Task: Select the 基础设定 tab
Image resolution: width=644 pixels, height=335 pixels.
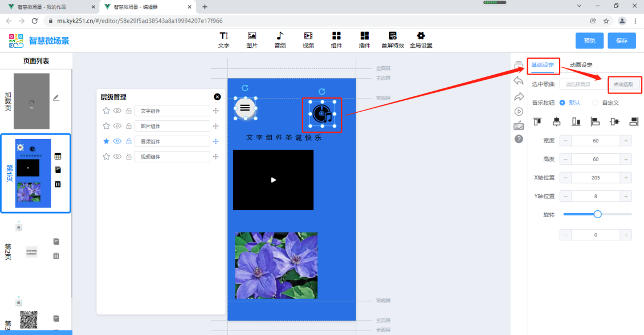Action: click(x=543, y=65)
